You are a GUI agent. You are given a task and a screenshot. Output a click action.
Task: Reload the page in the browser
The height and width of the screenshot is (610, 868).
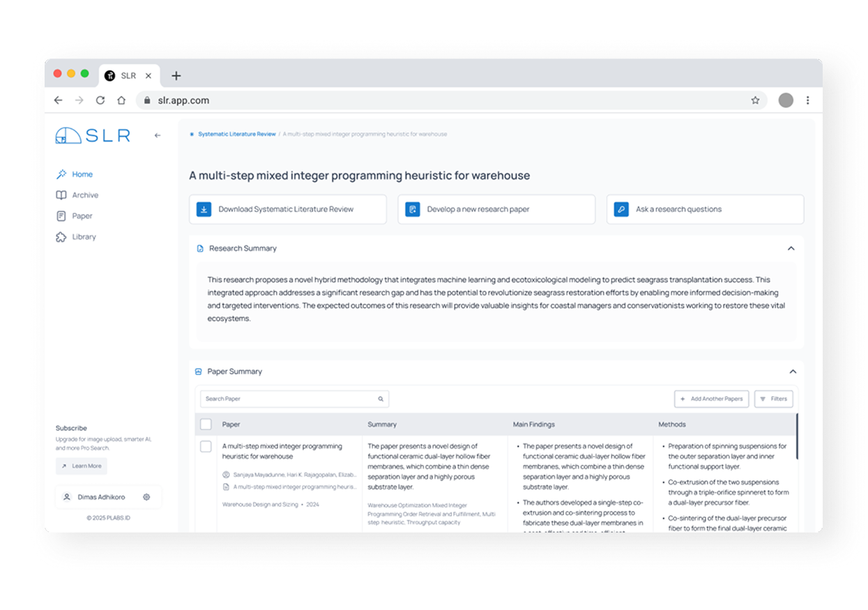point(100,100)
